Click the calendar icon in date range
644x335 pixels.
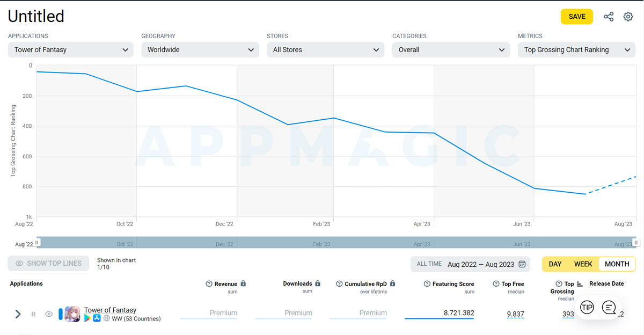tap(522, 264)
